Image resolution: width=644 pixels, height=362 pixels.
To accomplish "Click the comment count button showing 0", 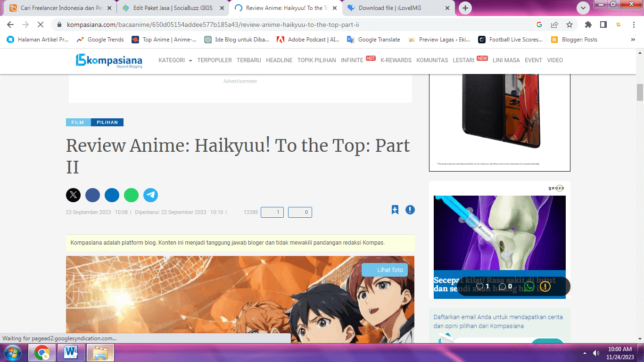I will 300,213.
